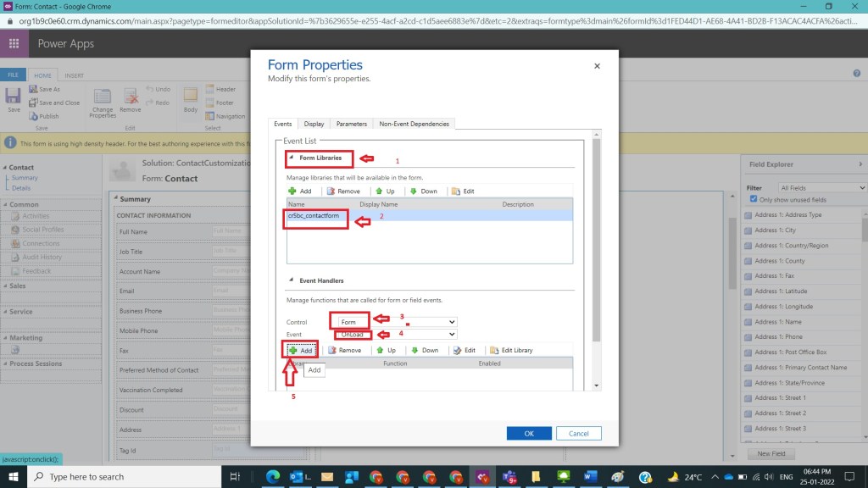
Task: Collapse the Form Libraries section
Action: 292,158
